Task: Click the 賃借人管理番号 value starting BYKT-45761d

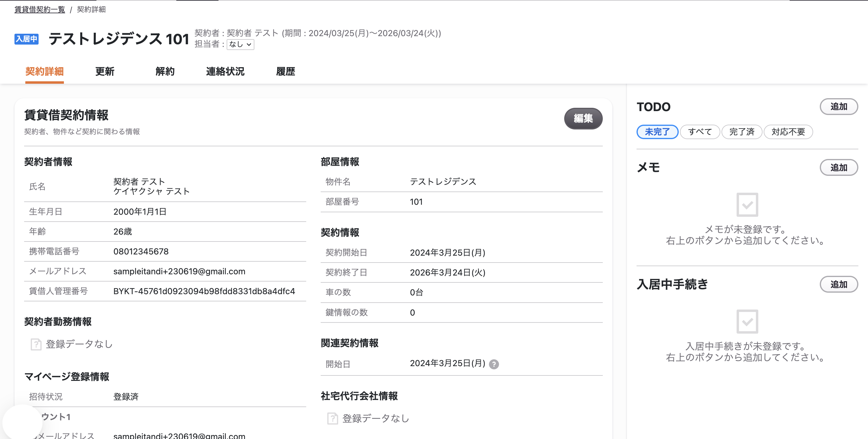Action: coord(204,291)
